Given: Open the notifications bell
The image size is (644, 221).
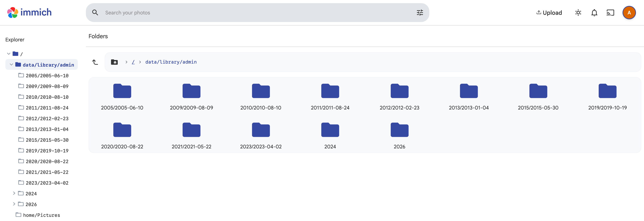Looking at the screenshot, I should tap(594, 13).
